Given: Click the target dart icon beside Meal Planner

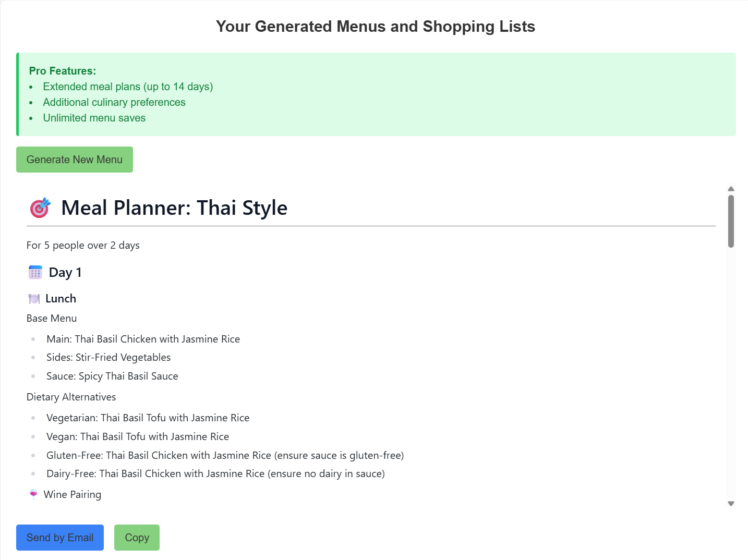Looking at the screenshot, I should point(40,208).
